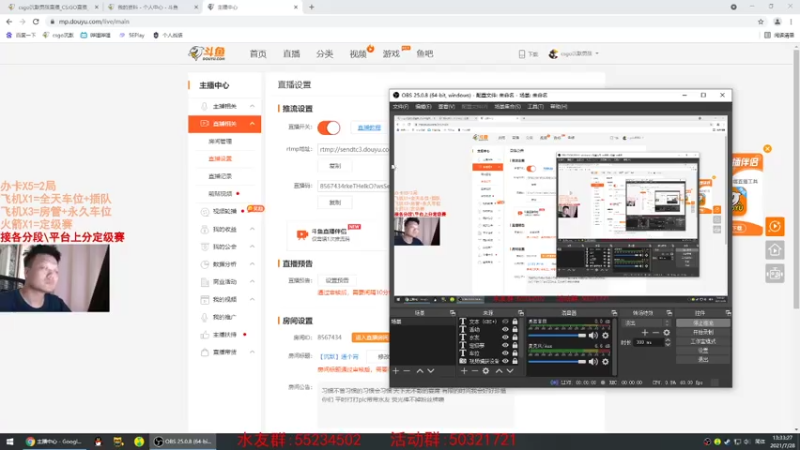This screenshot has height=450, width=800.
Task: Reload the Chrome page
Action: pos(36,21)
